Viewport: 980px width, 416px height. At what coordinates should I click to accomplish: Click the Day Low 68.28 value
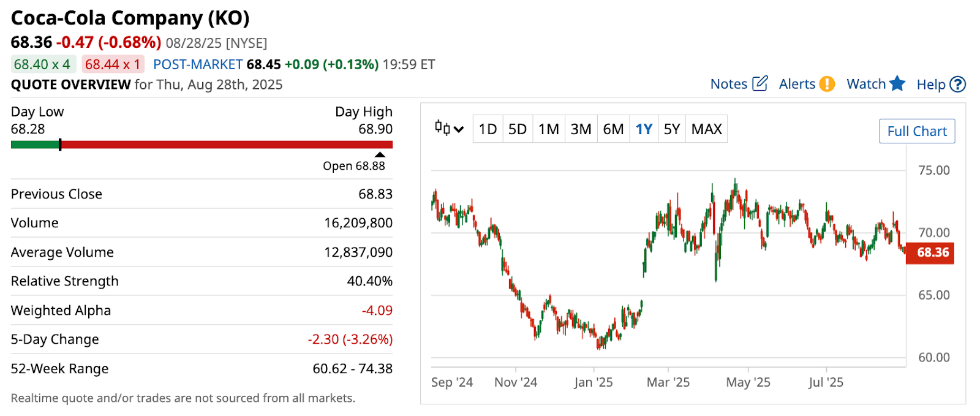(x=28, y=129)
